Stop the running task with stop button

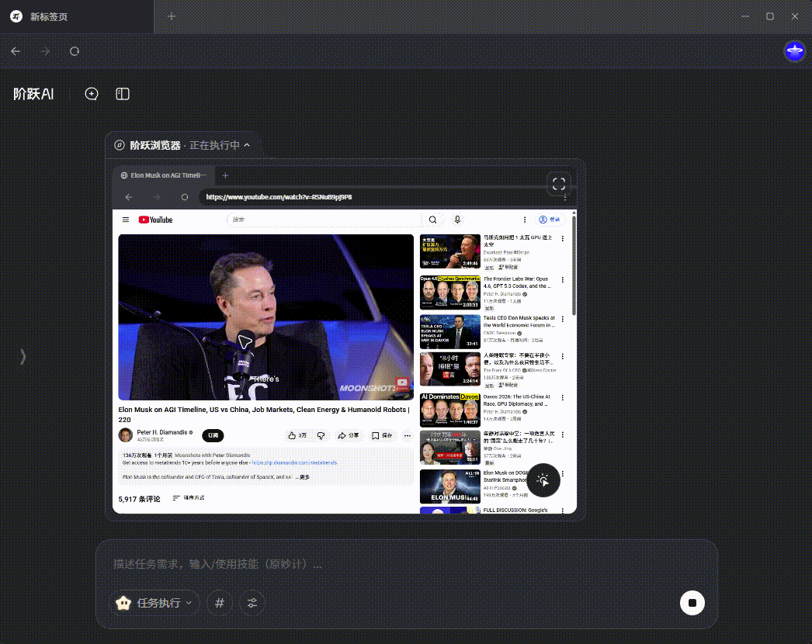coord(692,603)
